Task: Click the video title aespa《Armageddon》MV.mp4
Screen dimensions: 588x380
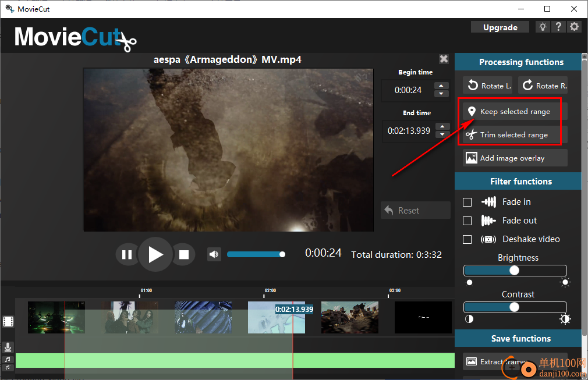Action: coord(227,59)
